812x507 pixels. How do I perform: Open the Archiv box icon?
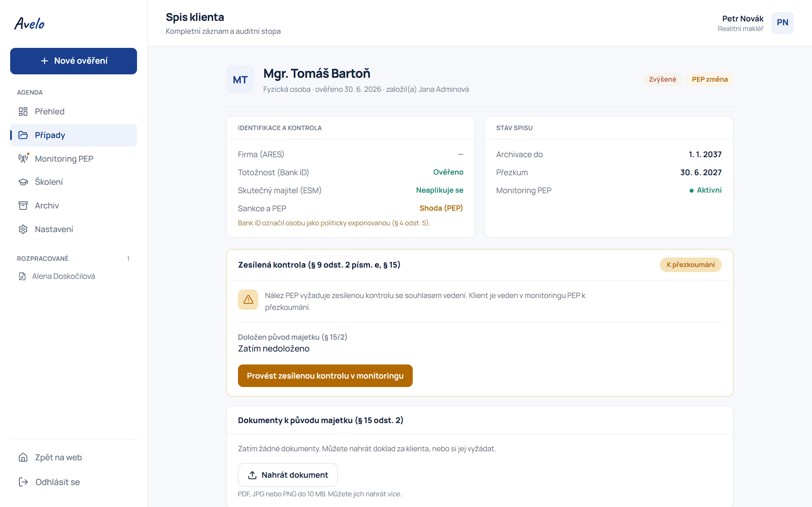[x=23, y=206]
